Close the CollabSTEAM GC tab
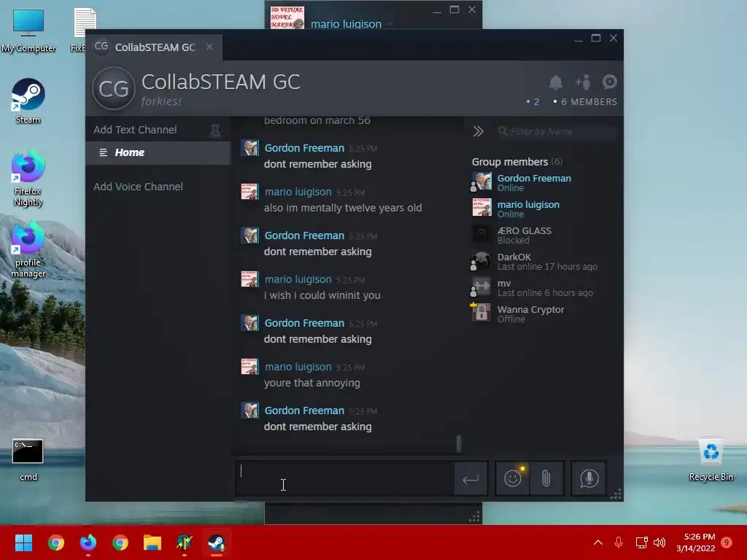The width and height of the screenshot is (747, 560). tap(209, 47)
